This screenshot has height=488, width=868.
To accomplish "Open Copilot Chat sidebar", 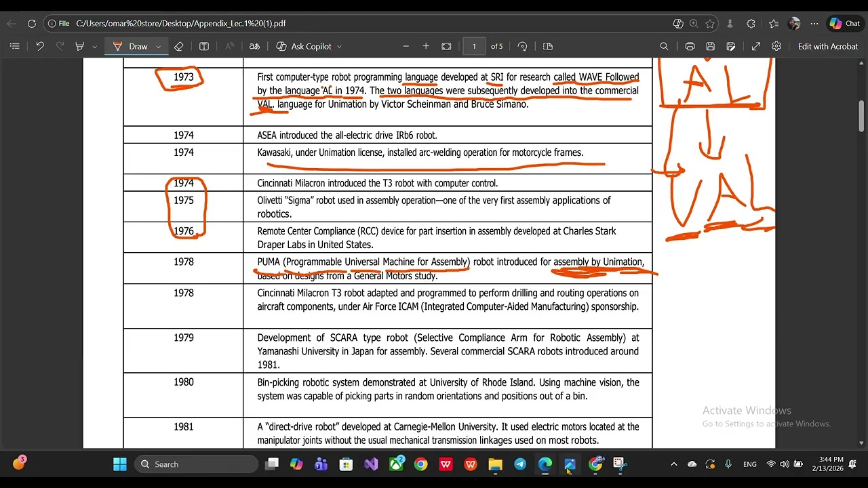I will point(844,23).
